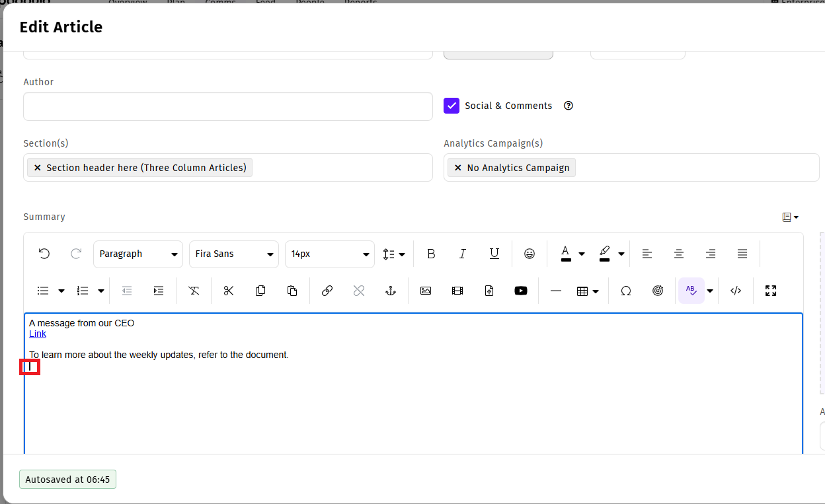Viewport: 825px width, 504px height.
Task: Insert a YouTube video
Action: 521,291
